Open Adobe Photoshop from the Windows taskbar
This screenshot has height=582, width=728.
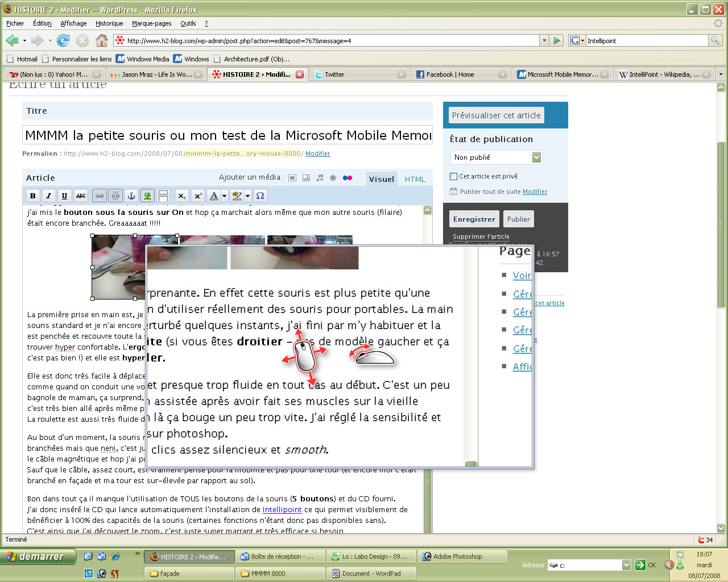(x=457, y=556)
